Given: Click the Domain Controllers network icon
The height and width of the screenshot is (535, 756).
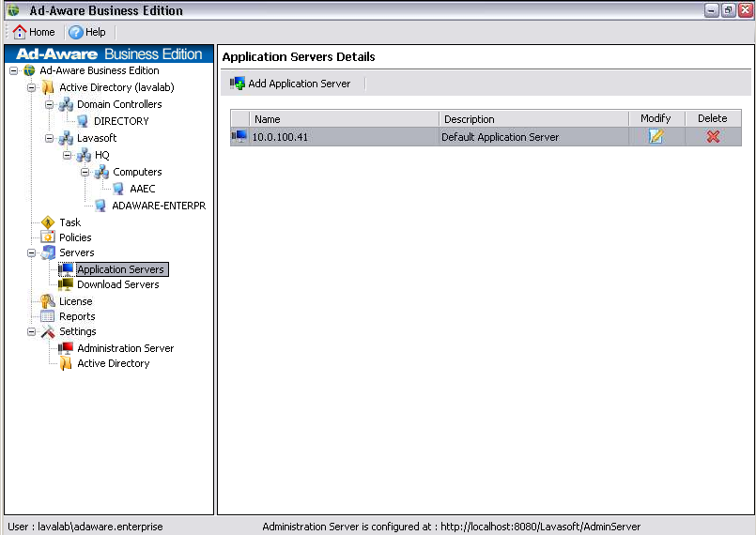Looking at the screenshot, I should pos(66,104).
